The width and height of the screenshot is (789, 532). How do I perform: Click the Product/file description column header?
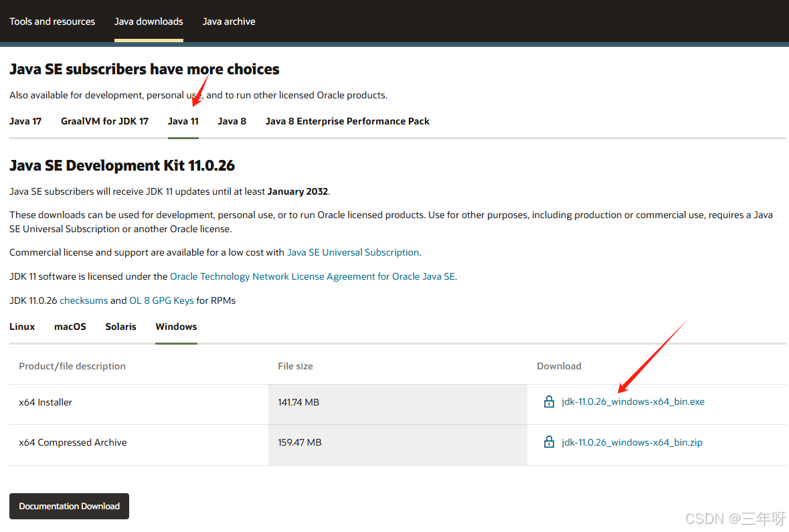72,366
